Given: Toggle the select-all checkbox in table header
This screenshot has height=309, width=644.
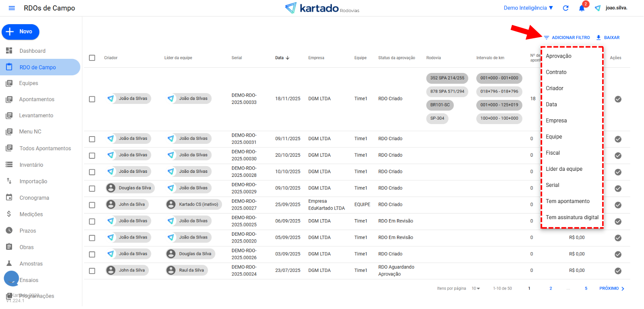Looking at the screenshot, I should 92,58.
